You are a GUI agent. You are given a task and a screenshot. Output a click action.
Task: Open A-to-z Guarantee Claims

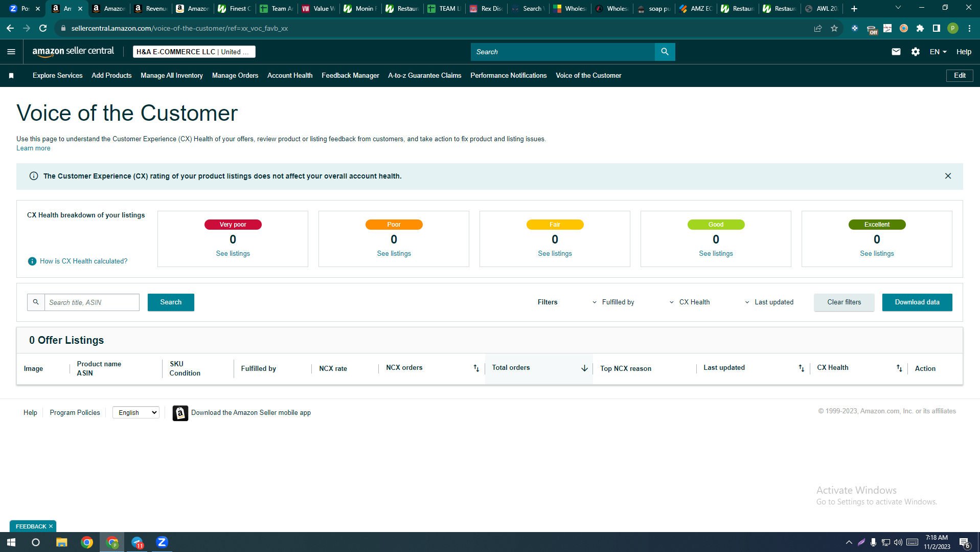tap(425, 76)
